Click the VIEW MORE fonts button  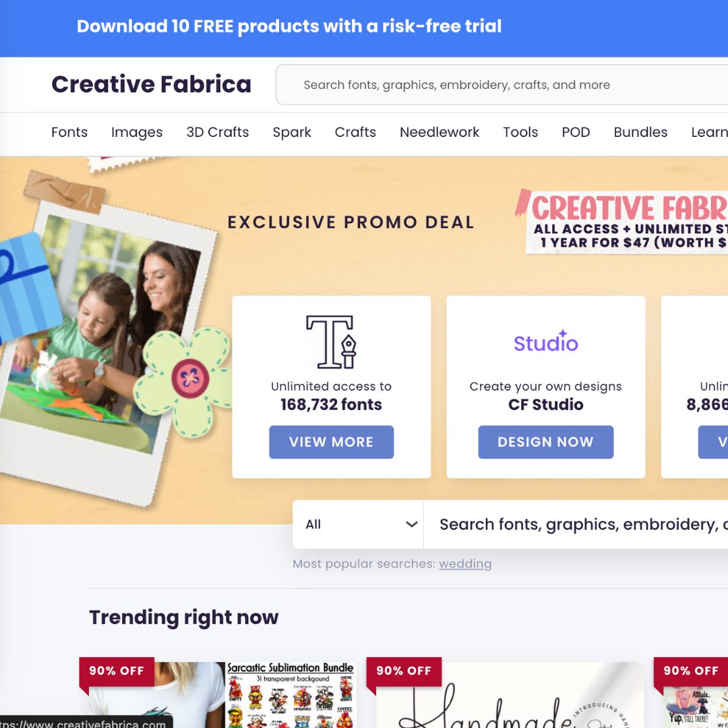click(x=331, y=442)
